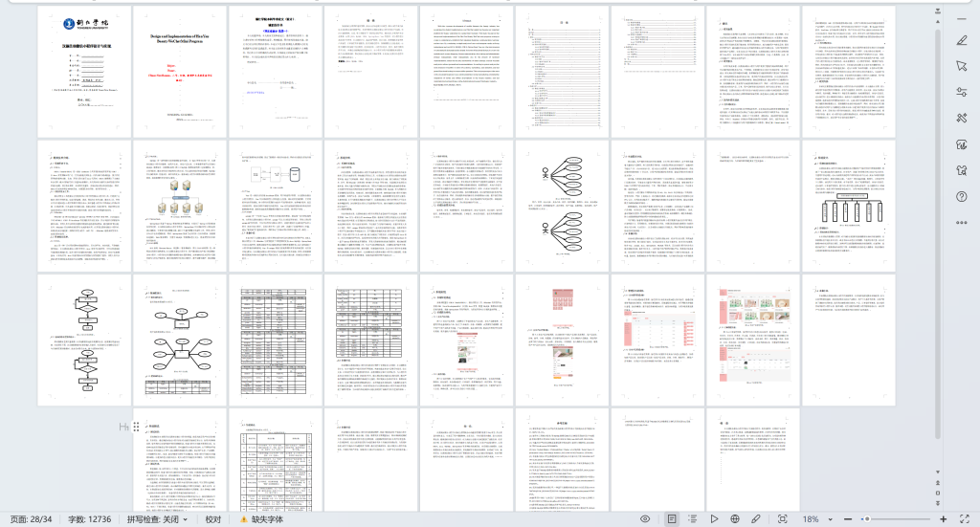The image size is (980, 527).
Task: Click the 页面: 28/34 page indicator
Action: pyautogui.click(x=31, y=519)
